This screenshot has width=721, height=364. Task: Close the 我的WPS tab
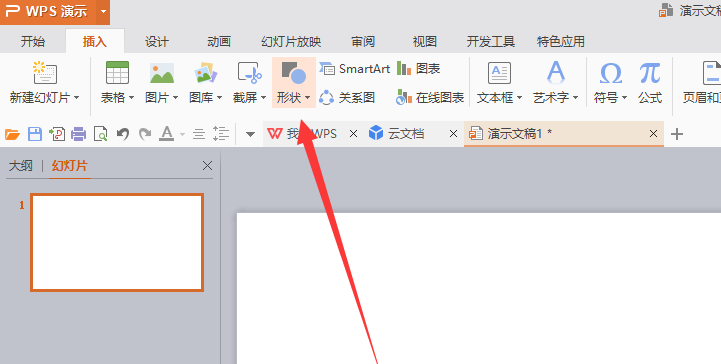coord(353,134)
